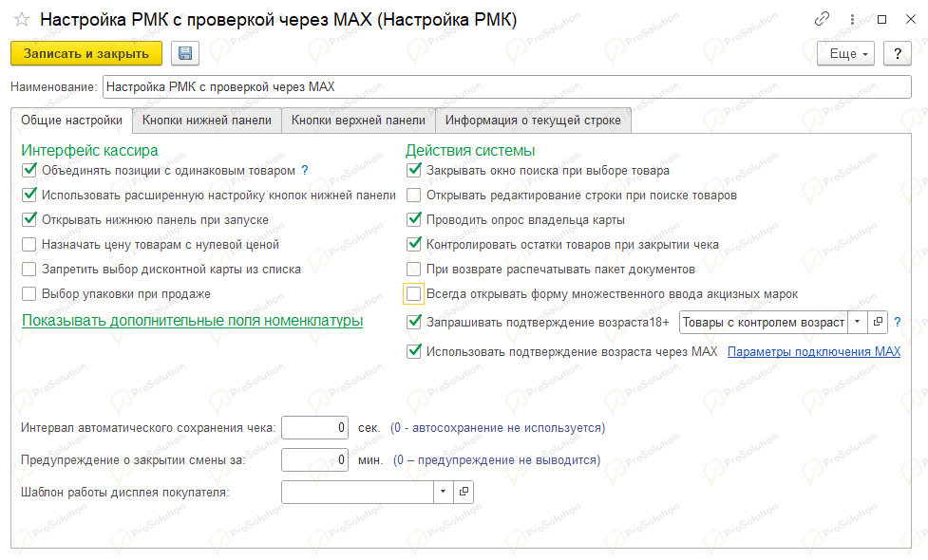Screen dimensions: 928x560
Task: Expand the age control goods dropdown list
Action: point(857,322)
